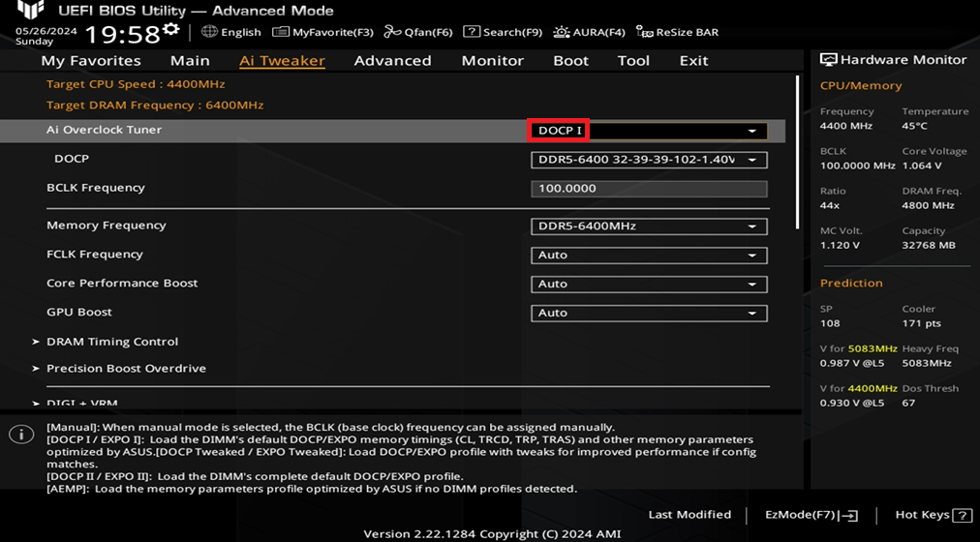Viewport: 980px width, 542px height.
Task: Click the EzMode exit arrow icon
Action: (x=850, y=516)
